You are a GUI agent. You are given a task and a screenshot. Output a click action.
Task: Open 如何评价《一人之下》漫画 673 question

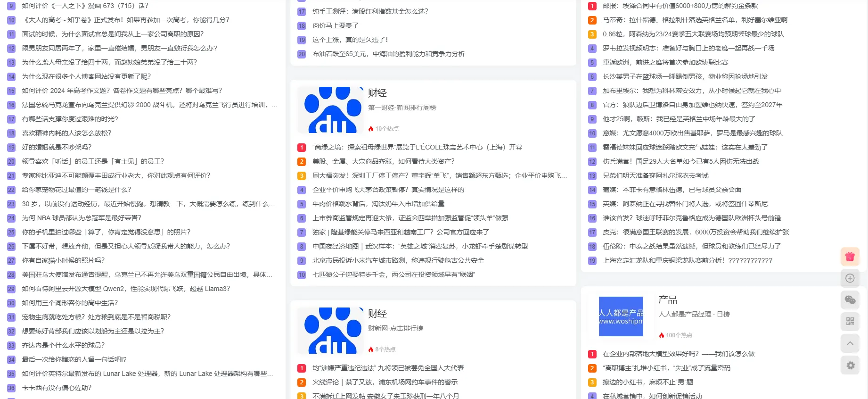coord(85,6)
